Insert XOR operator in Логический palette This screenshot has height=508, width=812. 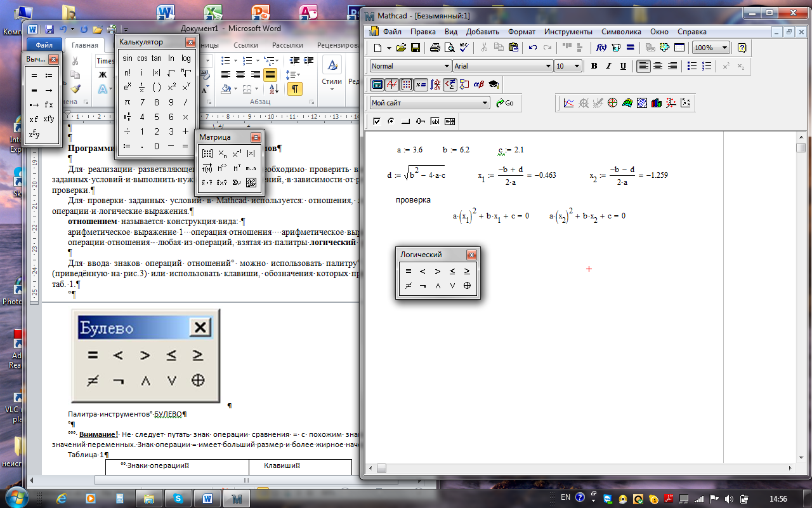tap(468, 286)
